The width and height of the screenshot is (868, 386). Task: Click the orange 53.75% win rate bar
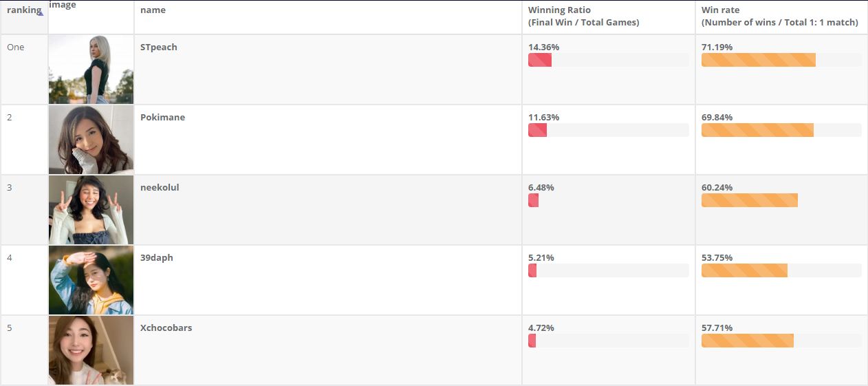point(744,270)
